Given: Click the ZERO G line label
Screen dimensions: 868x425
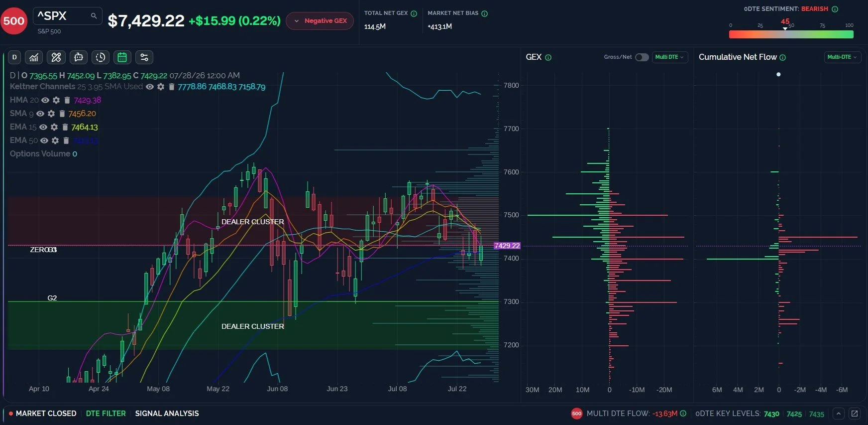Looking at the screenshot, I should pos(43,250).
